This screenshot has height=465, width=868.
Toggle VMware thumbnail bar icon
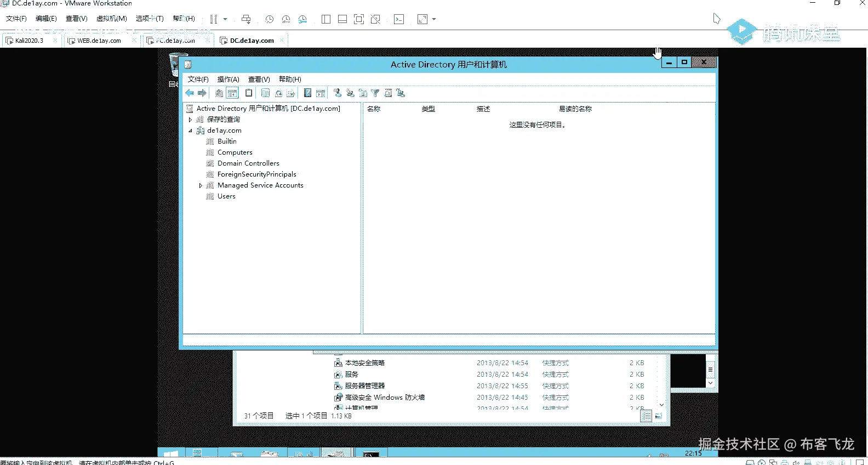point(342,19)
